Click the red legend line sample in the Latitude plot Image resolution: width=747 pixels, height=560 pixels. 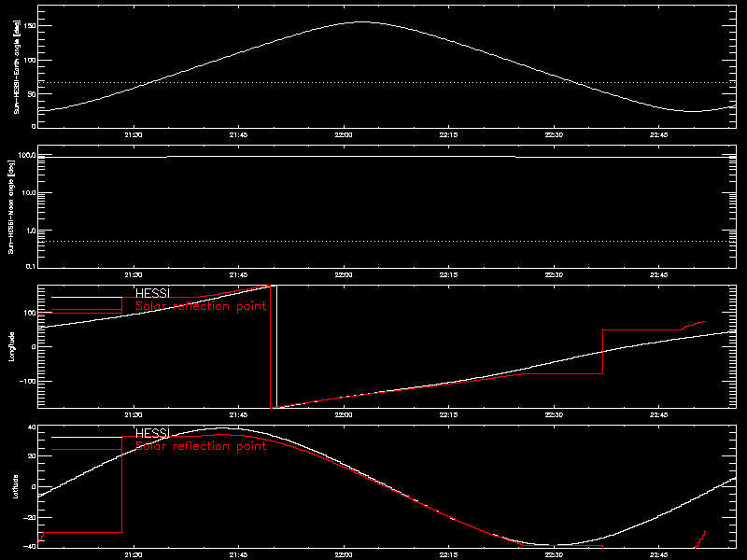pos(87,450)
